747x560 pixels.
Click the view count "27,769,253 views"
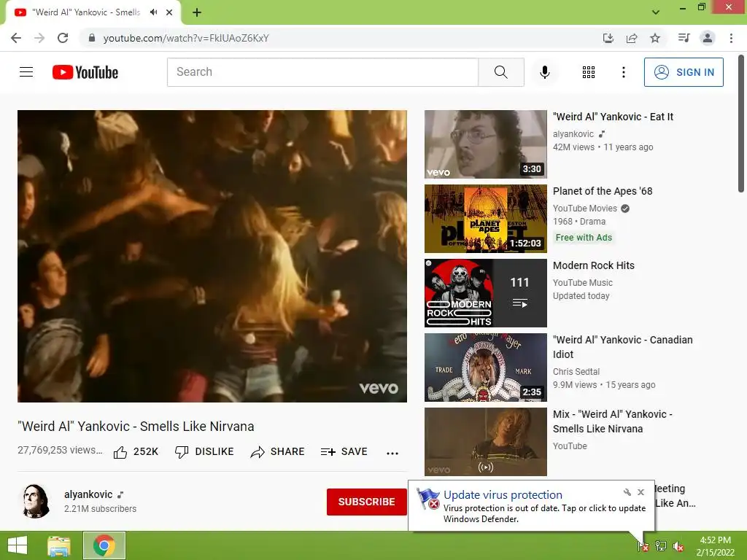pyautogui.click(x=60, y=450)
